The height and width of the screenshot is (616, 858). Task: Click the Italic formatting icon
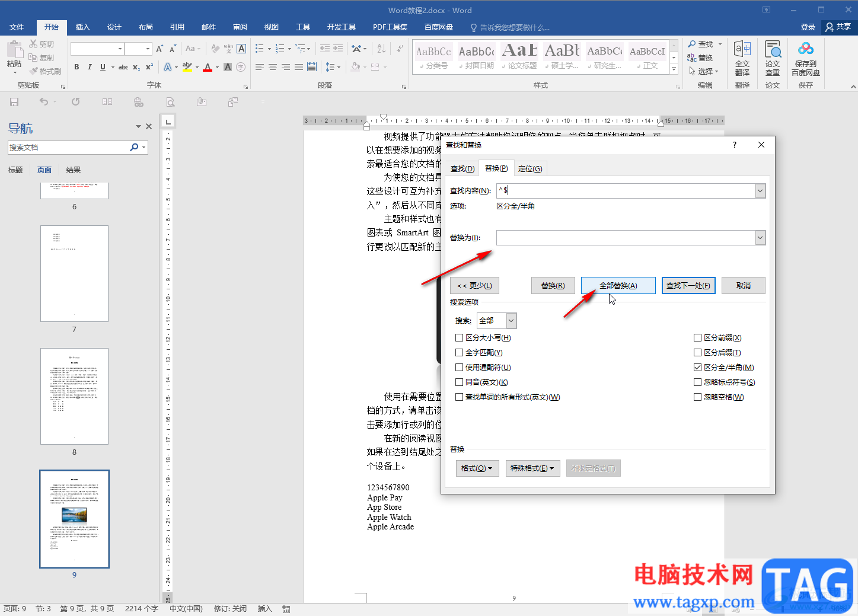90,67
